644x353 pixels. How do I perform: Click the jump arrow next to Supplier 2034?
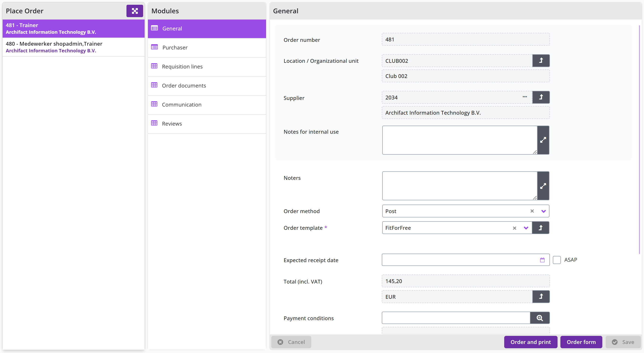541,97
